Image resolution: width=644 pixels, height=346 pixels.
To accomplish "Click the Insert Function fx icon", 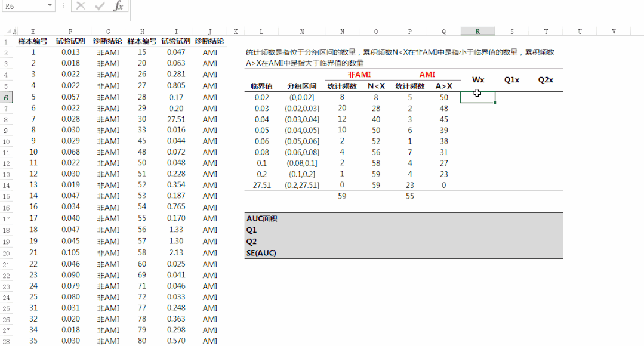I will click(x=119, y=6).
